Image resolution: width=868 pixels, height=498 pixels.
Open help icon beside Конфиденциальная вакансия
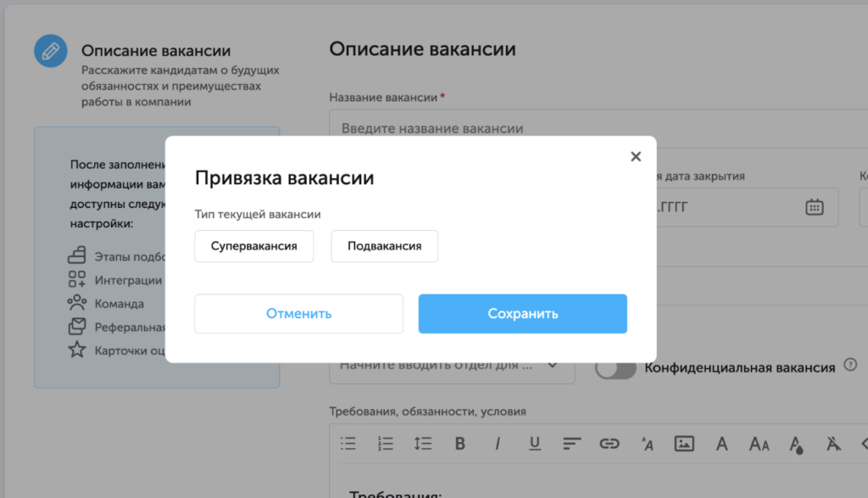pyautogui.click(x=850, y=365)
